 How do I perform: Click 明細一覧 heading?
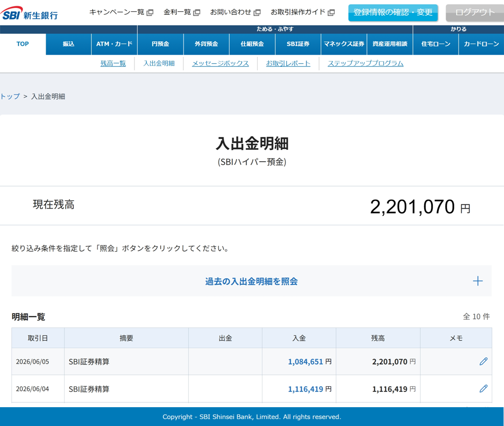point(28,317)
